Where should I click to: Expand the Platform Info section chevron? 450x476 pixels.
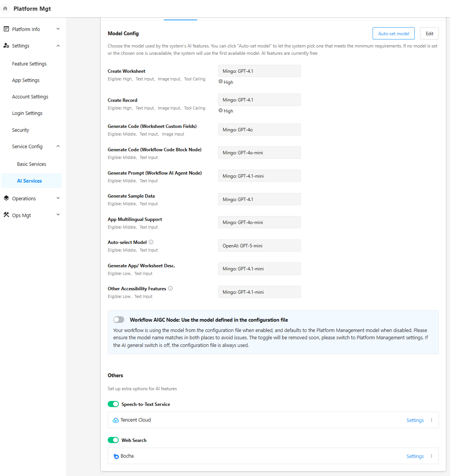tap(58, 29)
